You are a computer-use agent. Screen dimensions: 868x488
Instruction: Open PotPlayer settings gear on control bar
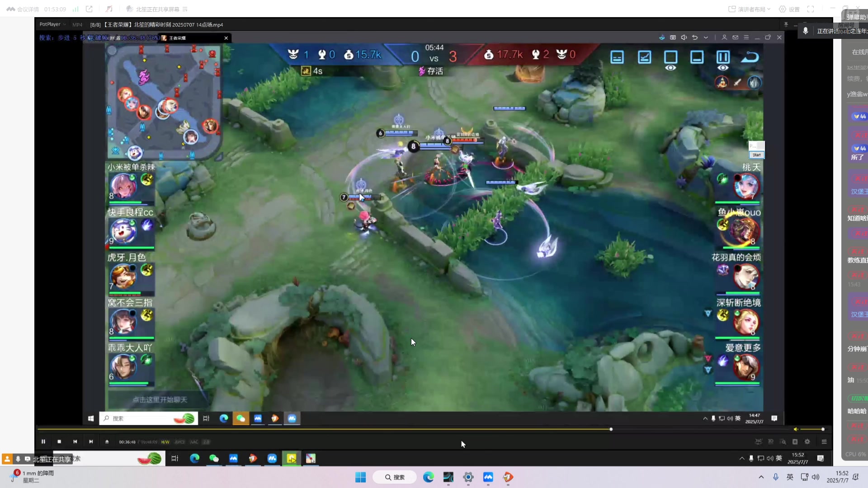[807, 442]
